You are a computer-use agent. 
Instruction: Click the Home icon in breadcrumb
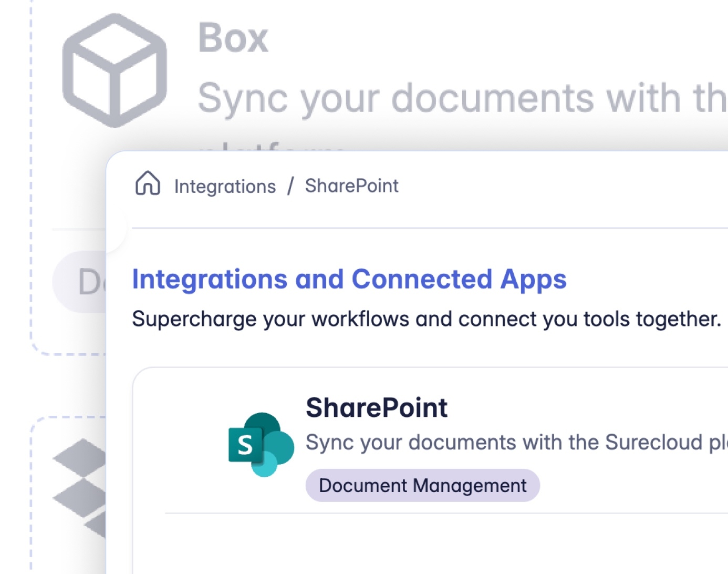148,183
